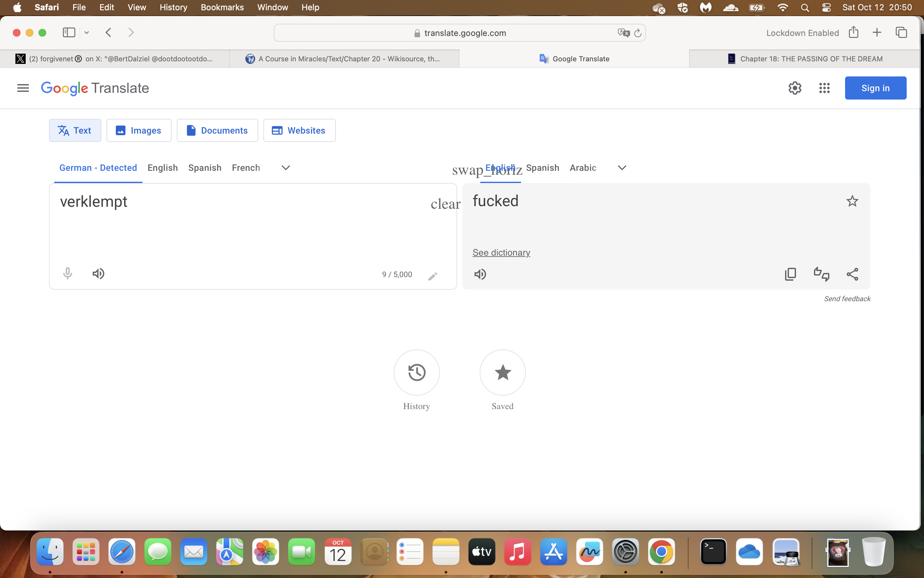Go forward in Safari

pos(131,32)
